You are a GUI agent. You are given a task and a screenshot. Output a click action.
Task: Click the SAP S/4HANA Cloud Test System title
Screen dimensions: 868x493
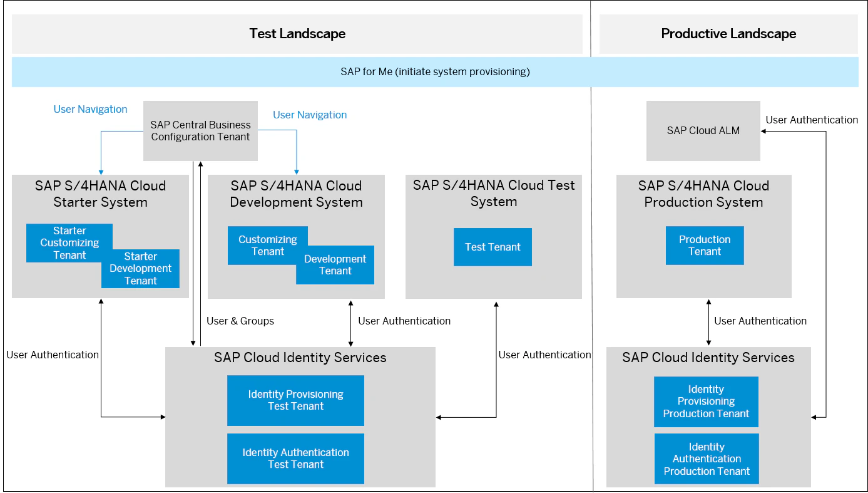[494, 194]
